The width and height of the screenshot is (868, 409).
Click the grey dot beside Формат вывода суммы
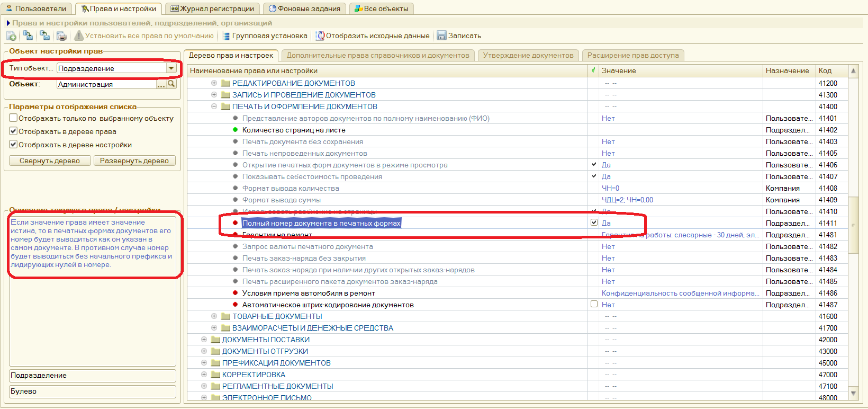pyautogui.click(x=235, y=200)
